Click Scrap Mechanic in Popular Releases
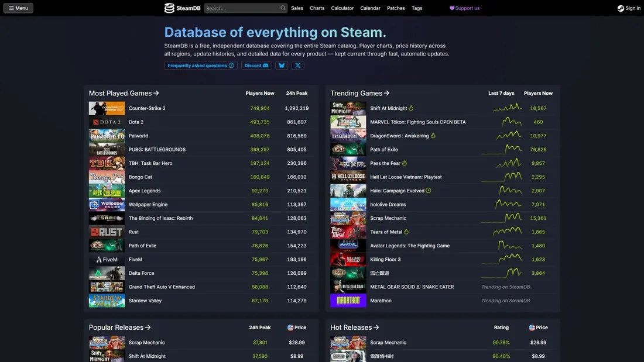Screen dimensions: 644x362 click(146, 342)
